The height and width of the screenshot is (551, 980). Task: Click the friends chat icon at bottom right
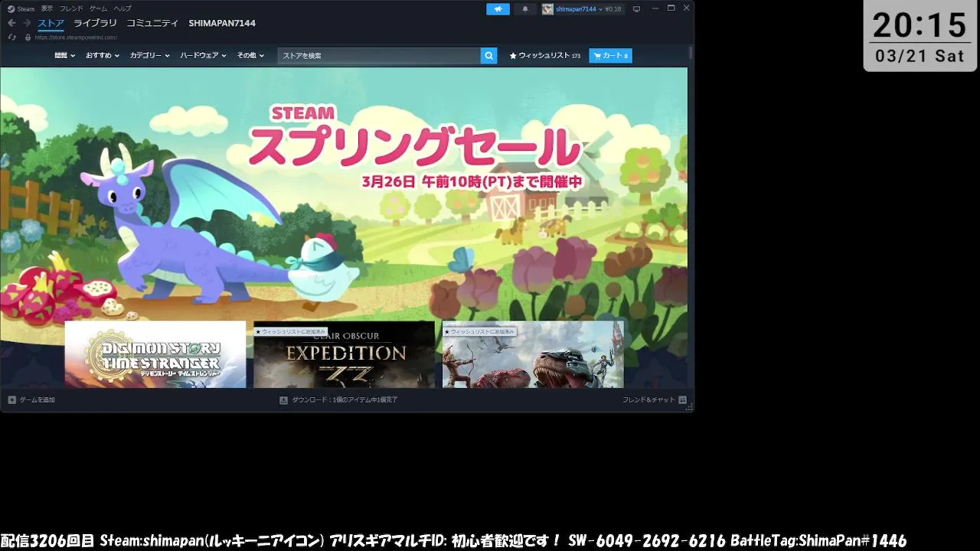point(682,400)
